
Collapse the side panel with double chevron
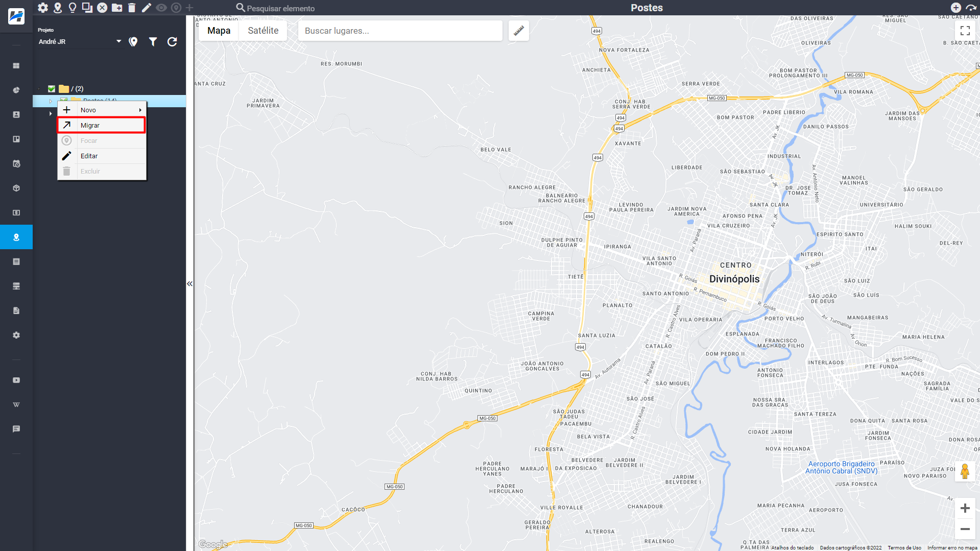pyautogui.click(x=189, y=283)
